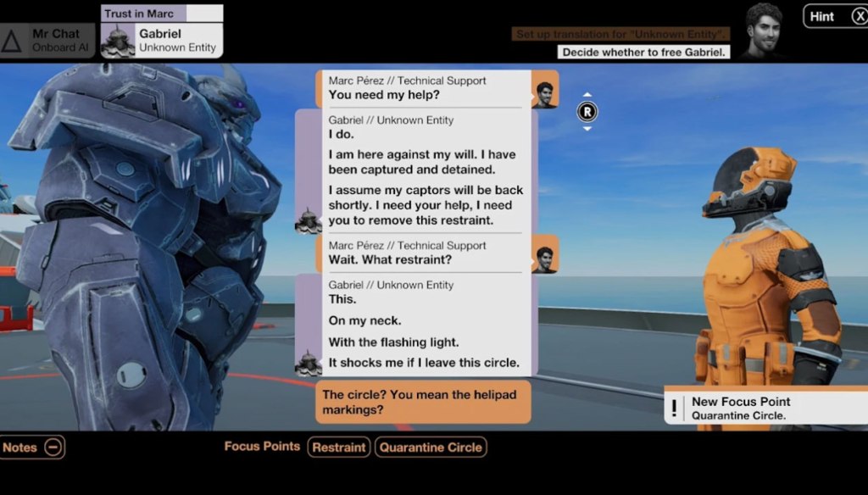Click Gabriel's avatar beside "It shocks me" message

coord(308,362)
